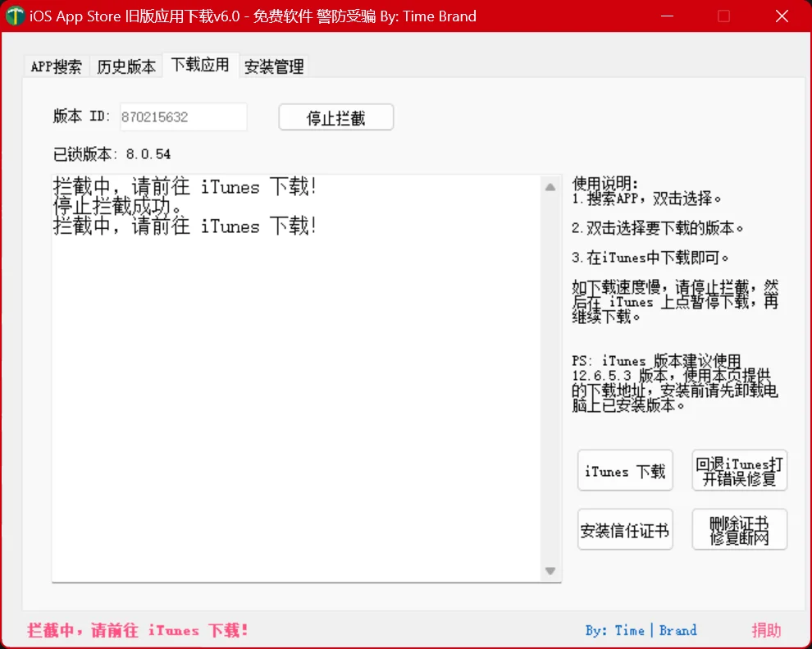812x649 pixels.
Task: Click the scrollbar up arrow
Action: click(x=550, y=186)
